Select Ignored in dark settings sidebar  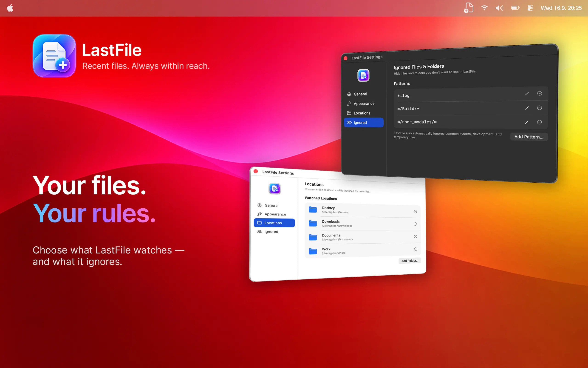click(x=364, y=122)
